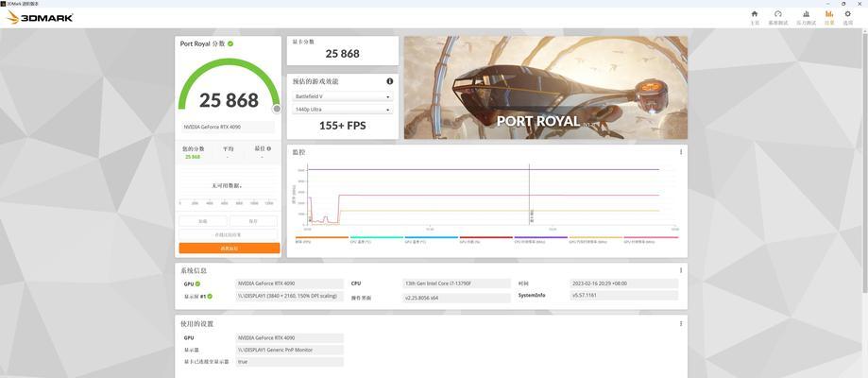The width and height of the screenshot is (868, 378).
Task: Click the \\.\DISPLAY1 (3840 × 2160) display value
Action: coord(289,296)
